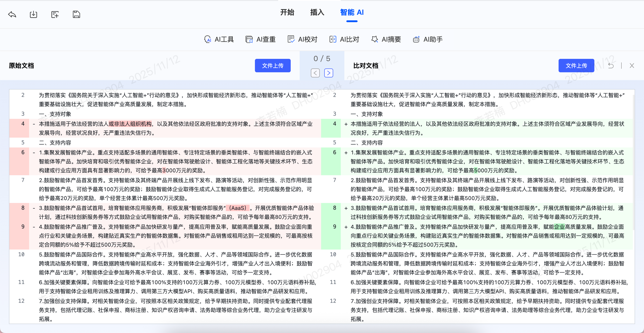This screenshot has height=333, width=644.
Task: Upload file for 比对文档 panel
Action: [576, 66]
